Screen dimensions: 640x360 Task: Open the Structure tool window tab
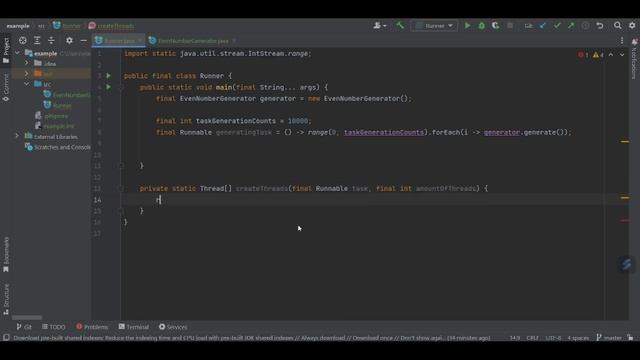point(6,299)
